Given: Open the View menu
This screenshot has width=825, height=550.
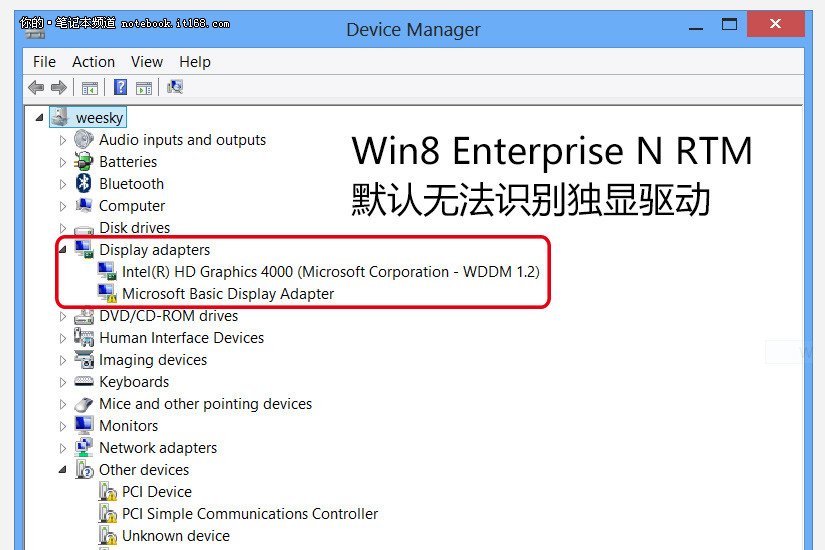Looking at the screenshot, I should (147, 62).
